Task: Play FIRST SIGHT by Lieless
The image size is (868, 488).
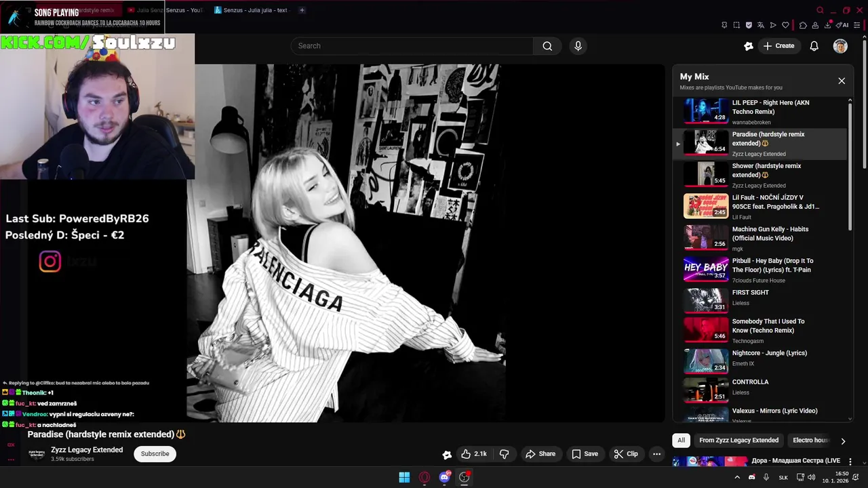Action: [x=759, y=301]
